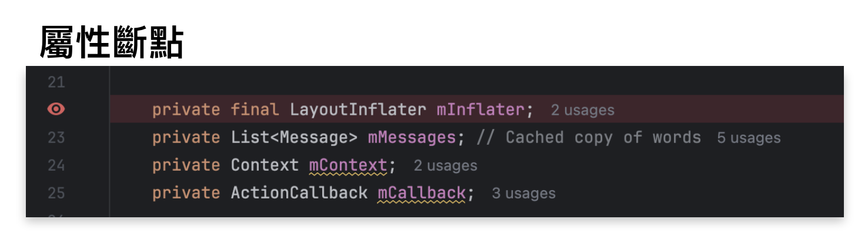Click the ActionCallback type name
The image size is (868, 252).
coord(299,193)
